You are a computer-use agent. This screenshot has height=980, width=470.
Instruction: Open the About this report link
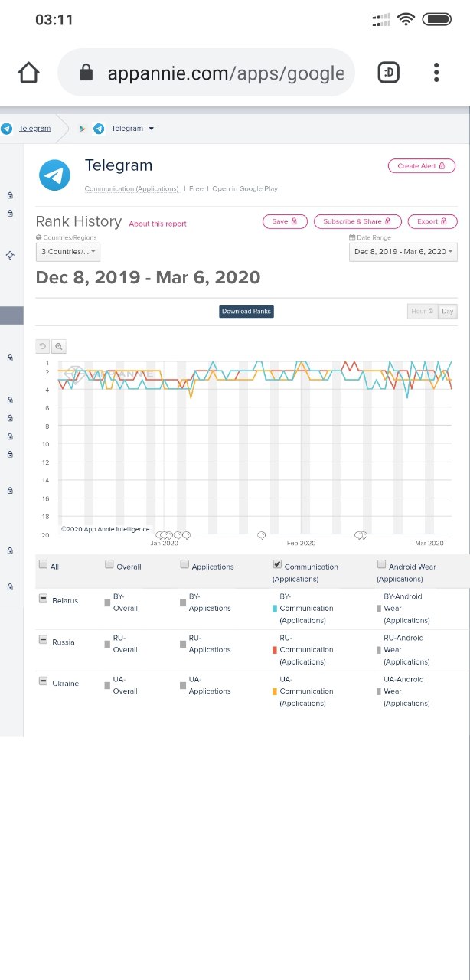[x=158, y=224]
